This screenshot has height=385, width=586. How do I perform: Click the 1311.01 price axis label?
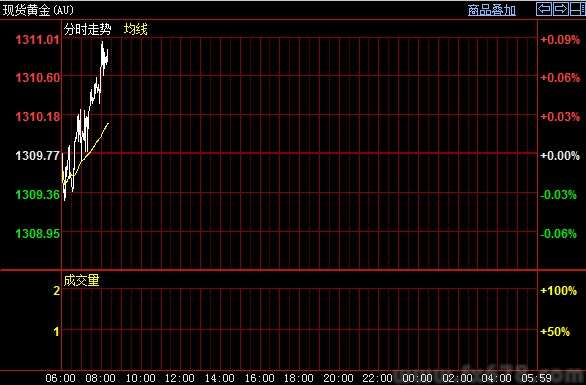pyautogui.click(x=37, y=40)
